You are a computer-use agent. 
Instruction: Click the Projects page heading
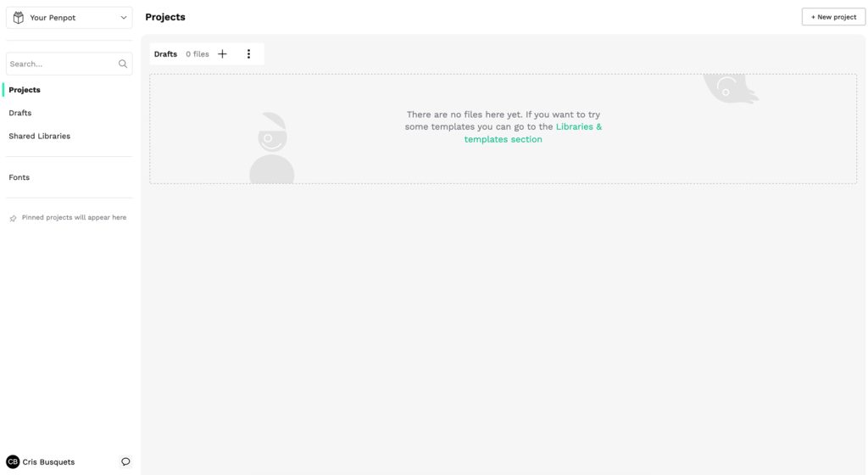pyautogui.click(x=165, y=17)
